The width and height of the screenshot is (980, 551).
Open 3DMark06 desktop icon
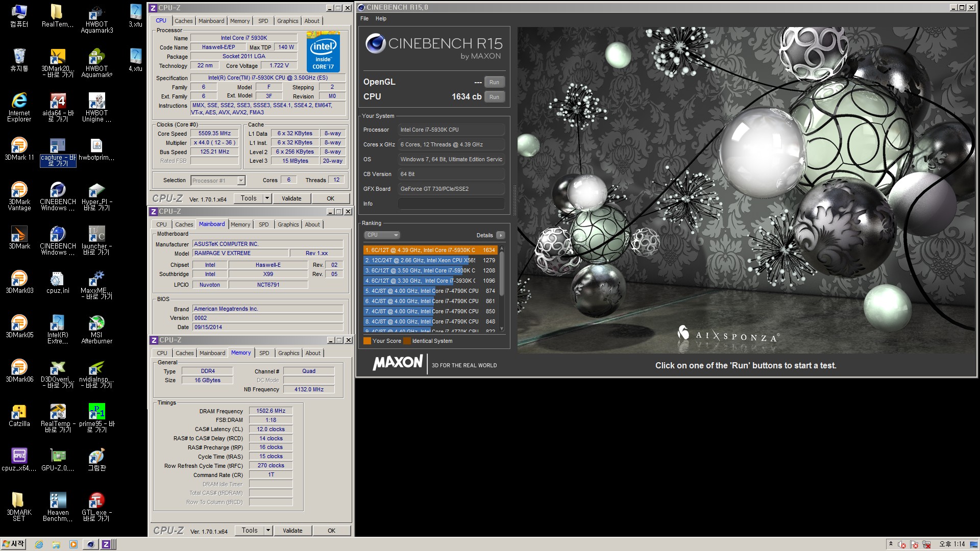tap(19, 371)
